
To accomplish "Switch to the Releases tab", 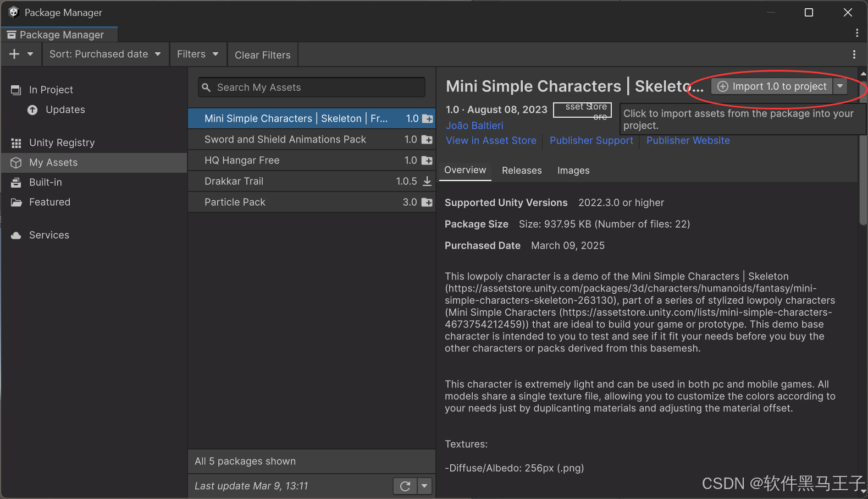I will (522, 171).
